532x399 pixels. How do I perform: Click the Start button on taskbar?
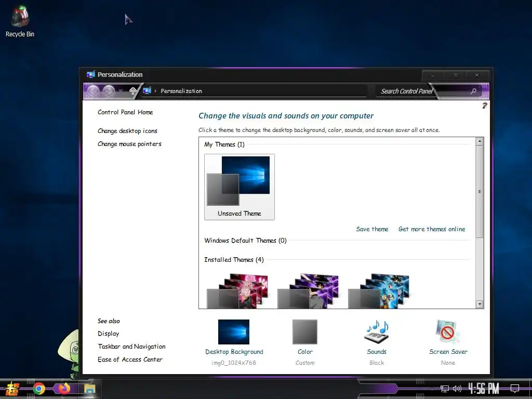tap(12, 389)
